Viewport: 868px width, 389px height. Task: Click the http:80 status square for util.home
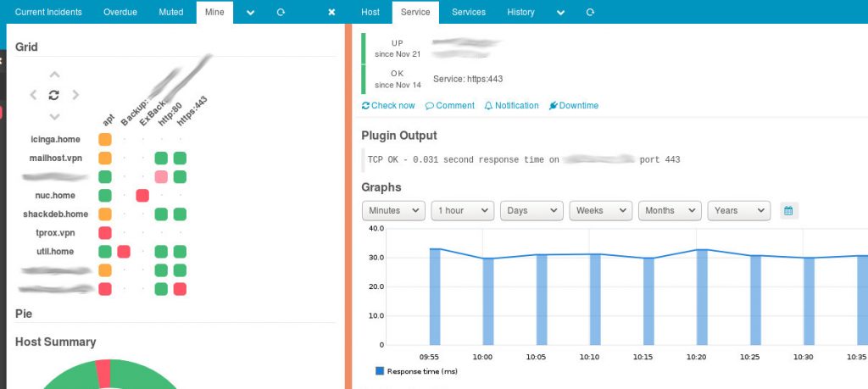pos(161,252)
